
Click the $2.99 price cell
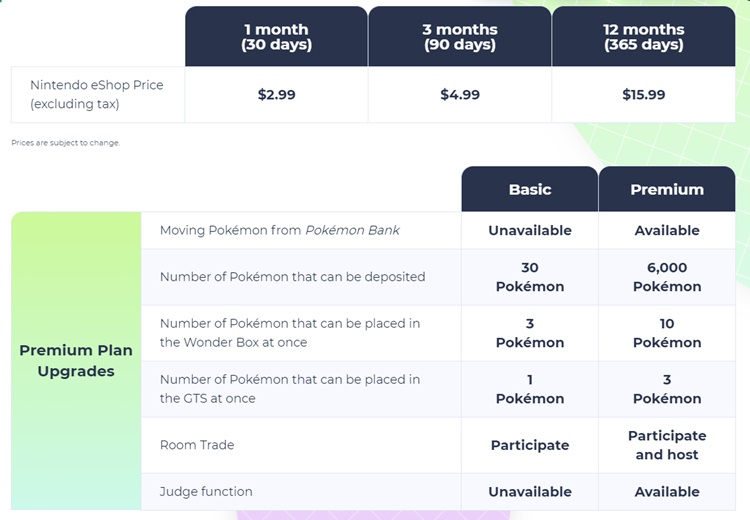coord(276,94)
